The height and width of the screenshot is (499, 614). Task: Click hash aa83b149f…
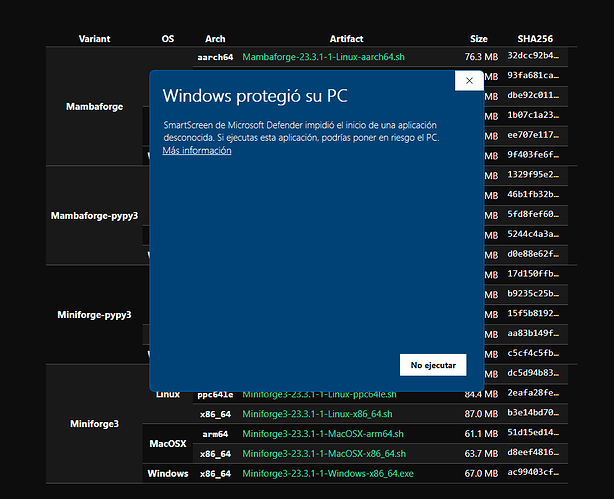[x=533, y=333]
